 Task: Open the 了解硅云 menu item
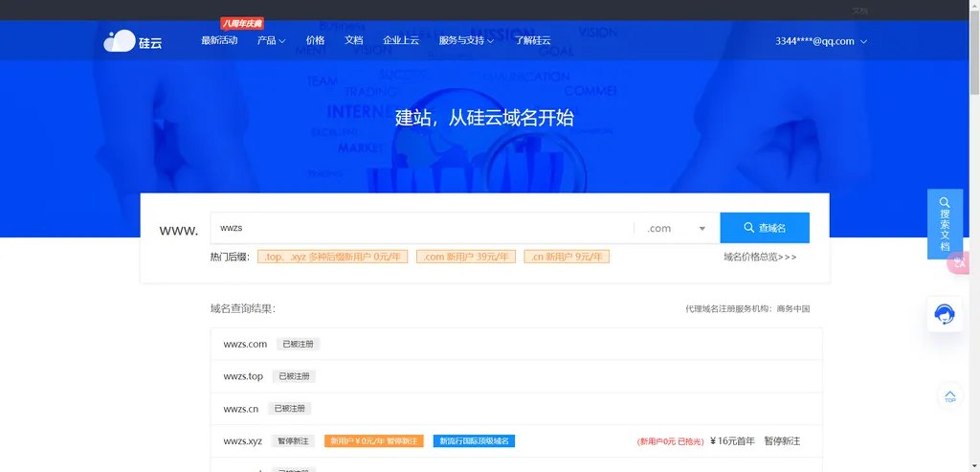(x=533, y=40)
